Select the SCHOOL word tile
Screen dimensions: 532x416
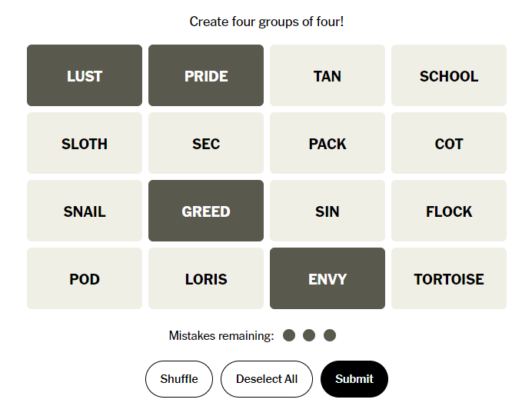click(x=449, y=75)
